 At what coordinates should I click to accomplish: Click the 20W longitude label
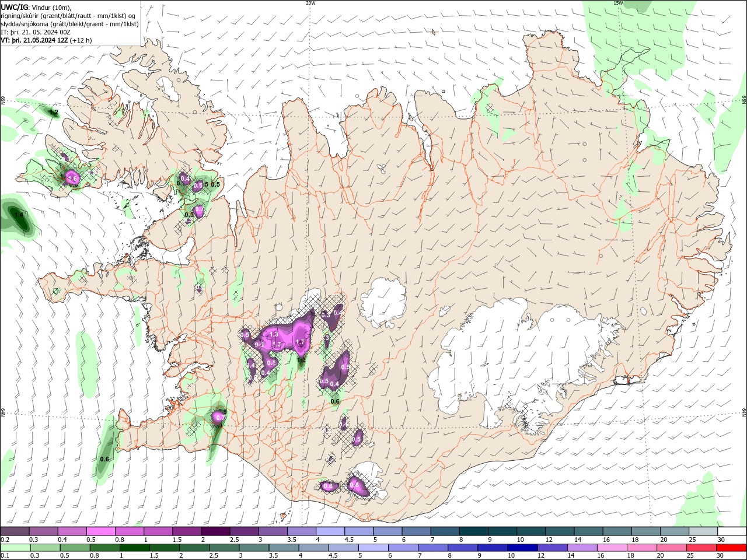point(310,3)
